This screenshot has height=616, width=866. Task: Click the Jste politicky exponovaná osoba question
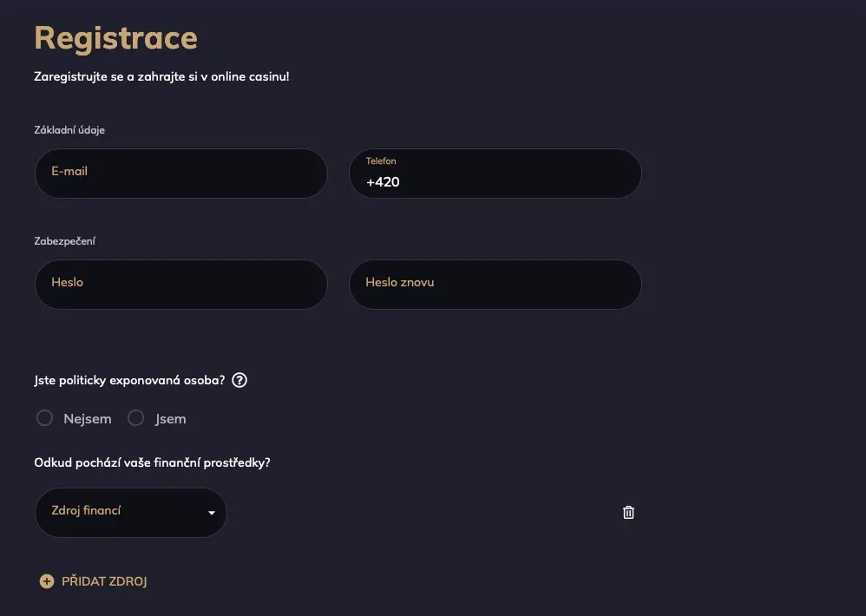tap(129, 380)
